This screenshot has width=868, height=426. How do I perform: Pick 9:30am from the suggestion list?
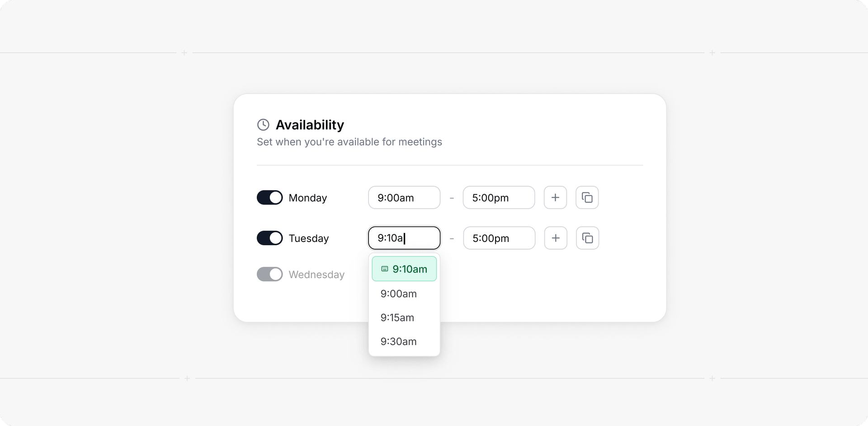pos(398,341)
